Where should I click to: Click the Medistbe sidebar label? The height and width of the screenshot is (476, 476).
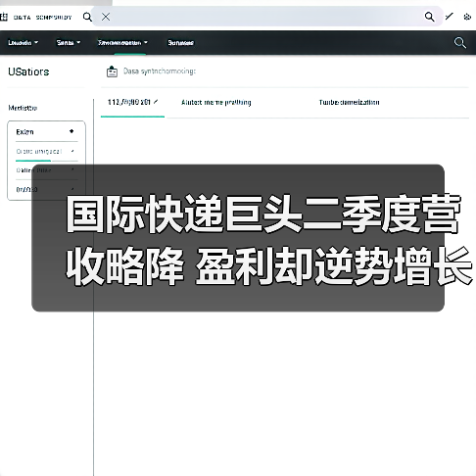point(23,108)
